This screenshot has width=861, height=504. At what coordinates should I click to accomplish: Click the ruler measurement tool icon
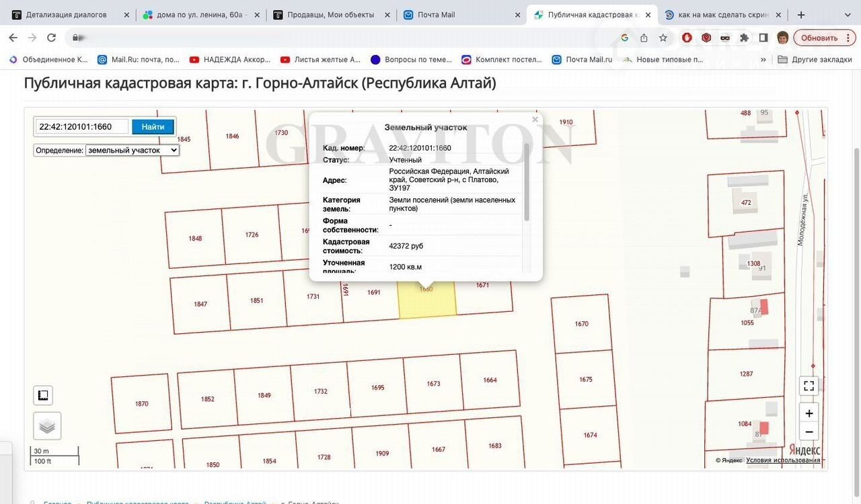pyautogui.click(x=43, y=395)
